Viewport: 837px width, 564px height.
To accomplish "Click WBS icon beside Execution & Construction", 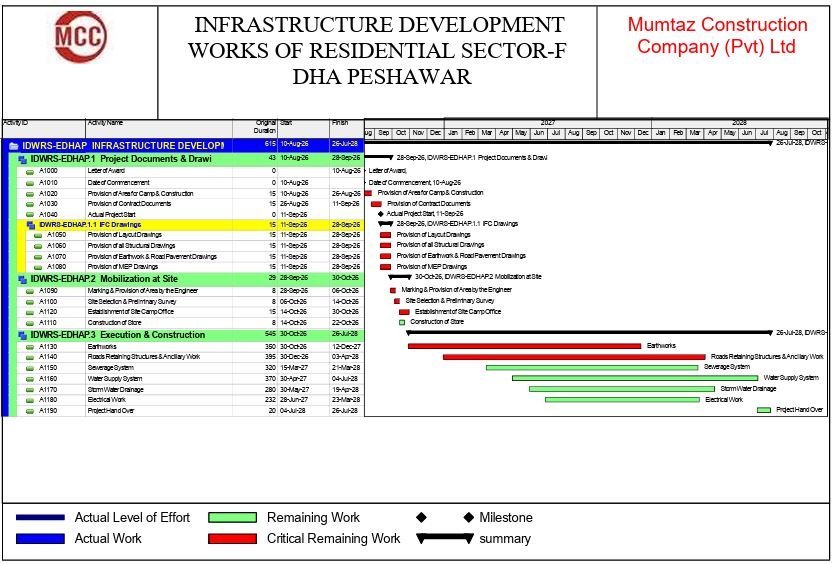I will click(x=22, y=335).
